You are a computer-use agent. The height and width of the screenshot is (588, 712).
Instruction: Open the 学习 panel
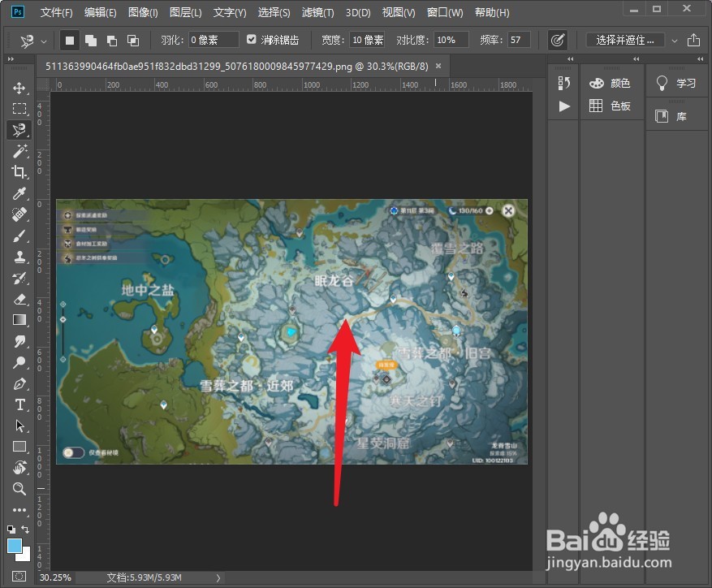(x=676, y=83)
